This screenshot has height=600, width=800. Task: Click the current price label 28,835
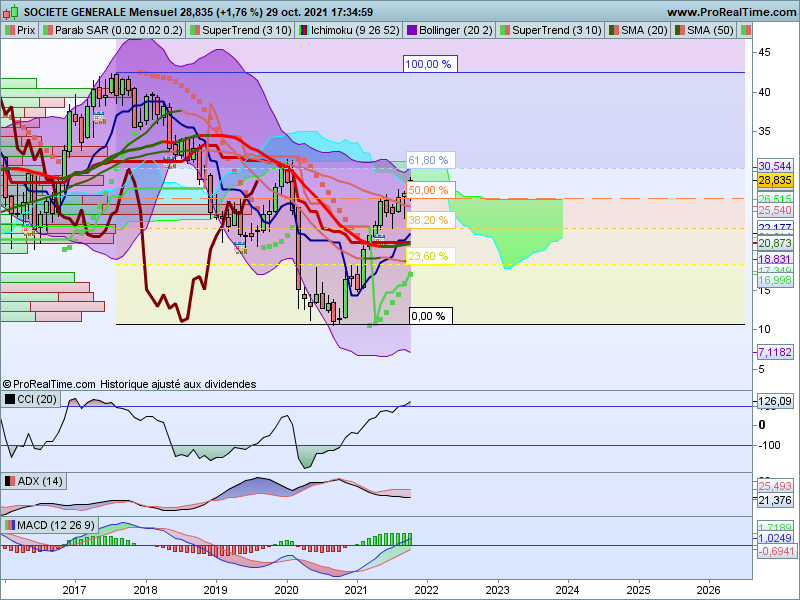[774, 180]
